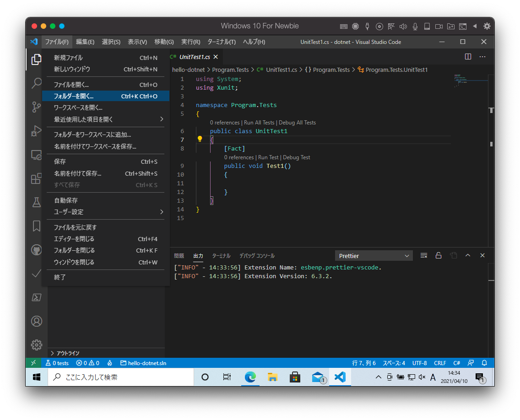
Task: Open notifications bell in status bar
Action: tap(484, 363)
